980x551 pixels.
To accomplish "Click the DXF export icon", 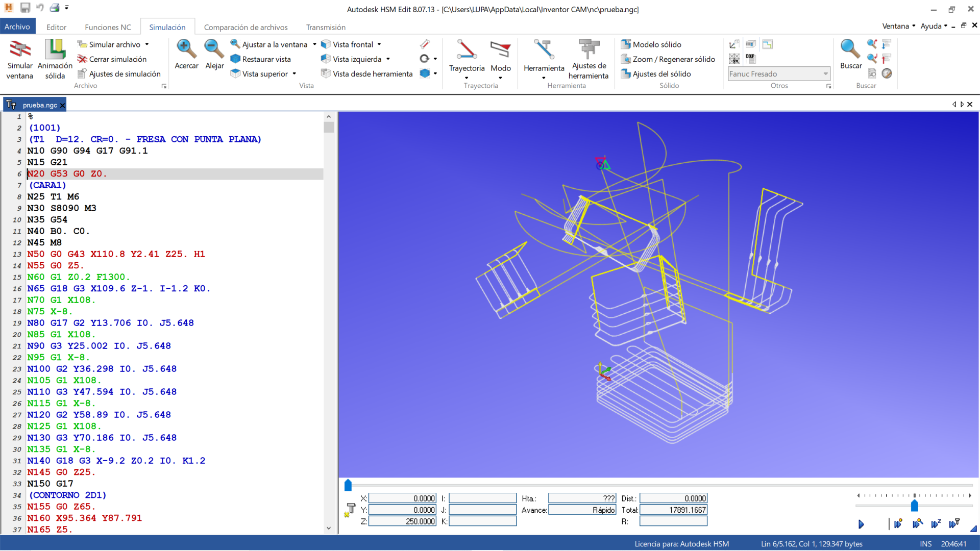I will 750,59.
